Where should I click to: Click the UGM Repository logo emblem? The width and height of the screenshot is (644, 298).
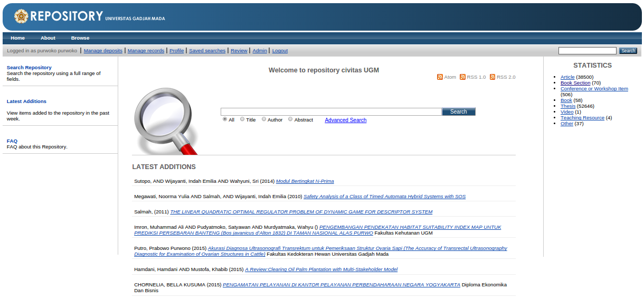(21, 16)
